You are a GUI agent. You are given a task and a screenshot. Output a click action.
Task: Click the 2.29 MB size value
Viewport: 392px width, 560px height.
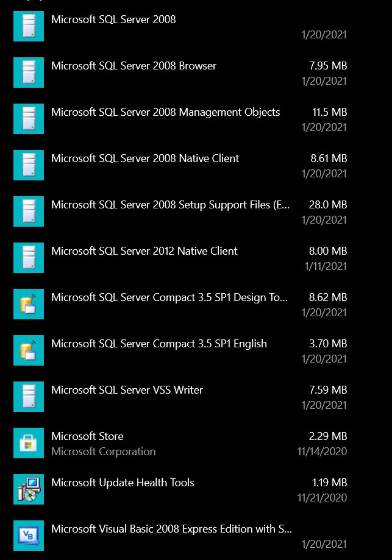click(x=328, y=436)
